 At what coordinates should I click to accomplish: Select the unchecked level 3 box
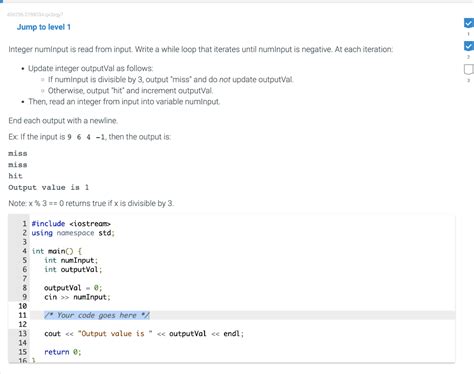[468, 69]
